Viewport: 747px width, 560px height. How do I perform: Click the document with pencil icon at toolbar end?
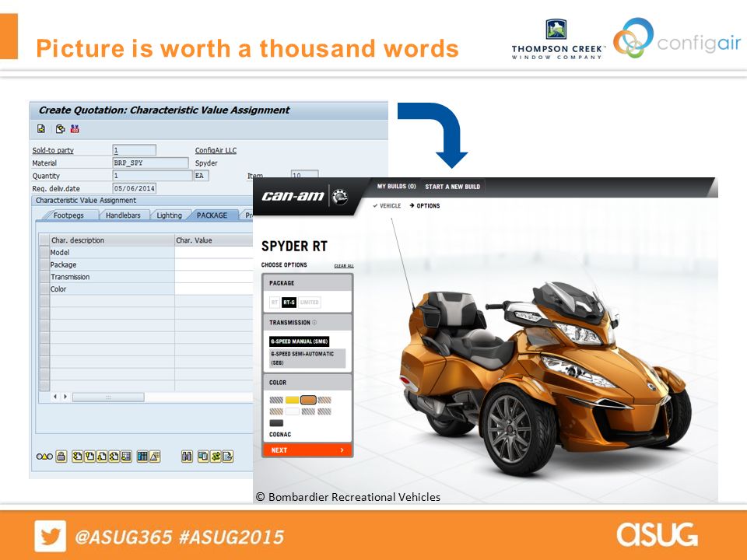pos(228,457)
